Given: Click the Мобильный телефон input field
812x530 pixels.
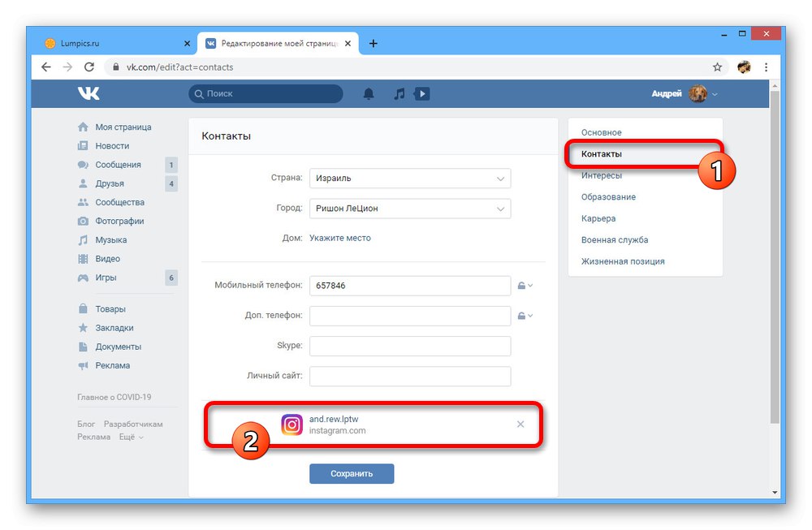Looking at the screenshot, I should click(x=410, y=286).
